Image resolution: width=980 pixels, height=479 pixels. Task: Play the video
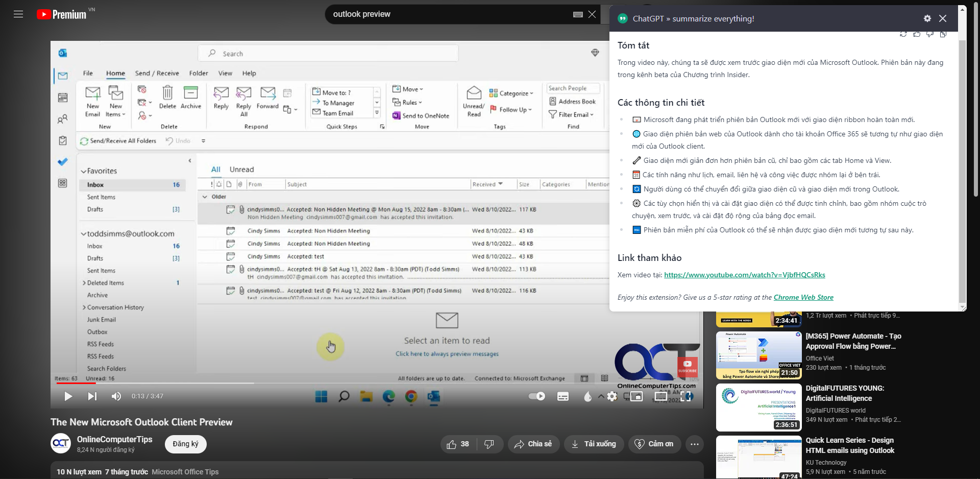click(x=68, y=396)
